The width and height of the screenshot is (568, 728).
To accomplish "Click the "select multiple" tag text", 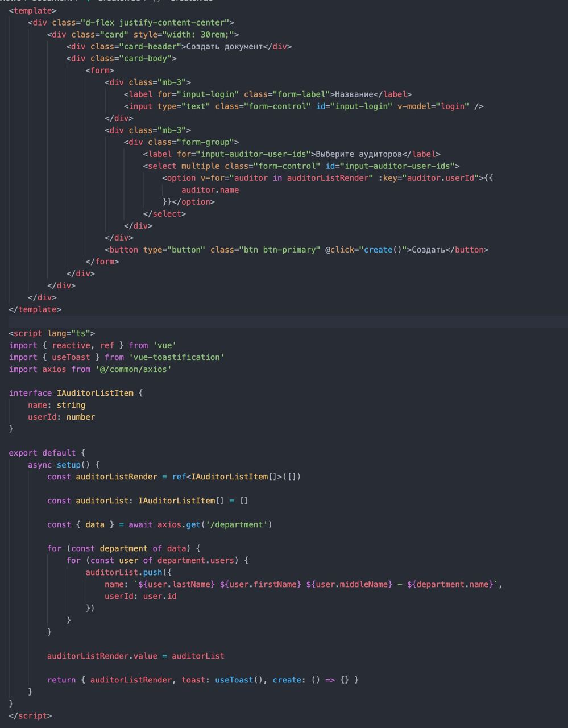I will (184, 166).
